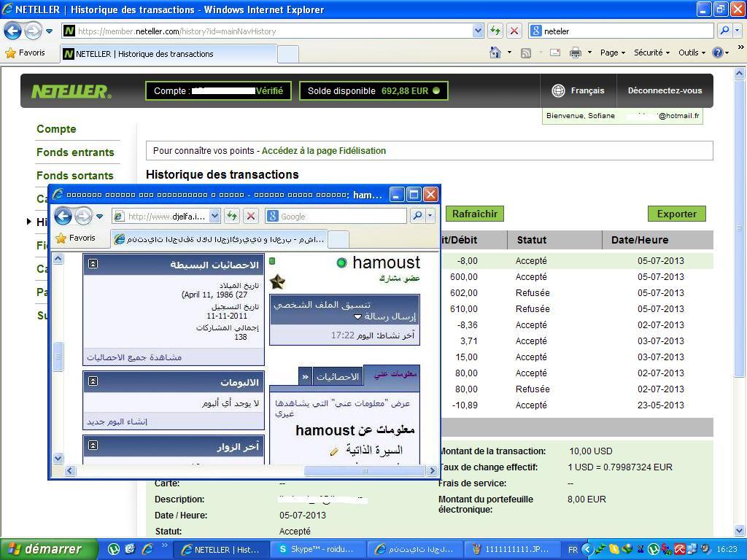Select the 15,00 Accepté transaction row

click(x=576, y=357)
